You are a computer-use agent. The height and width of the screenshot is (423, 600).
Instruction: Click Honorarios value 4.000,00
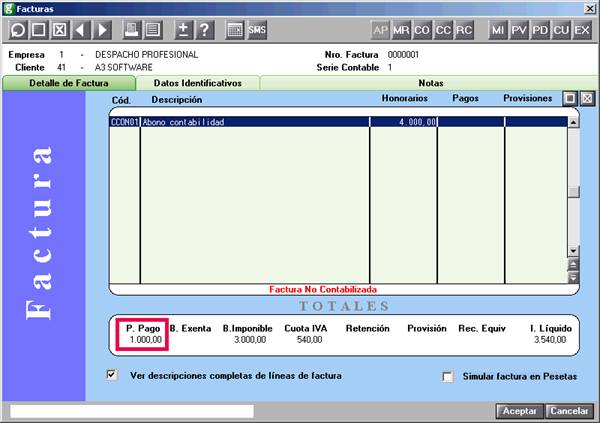(417, 122)
